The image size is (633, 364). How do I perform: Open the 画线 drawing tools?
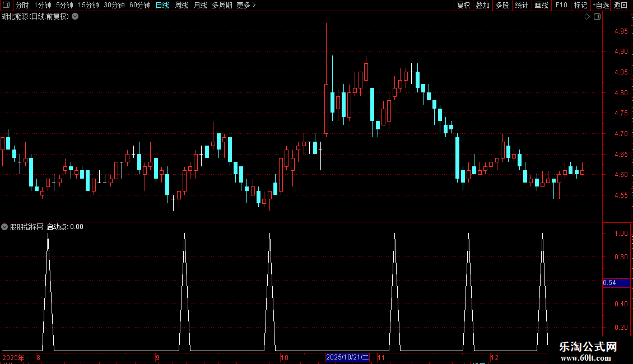[541, 5]
